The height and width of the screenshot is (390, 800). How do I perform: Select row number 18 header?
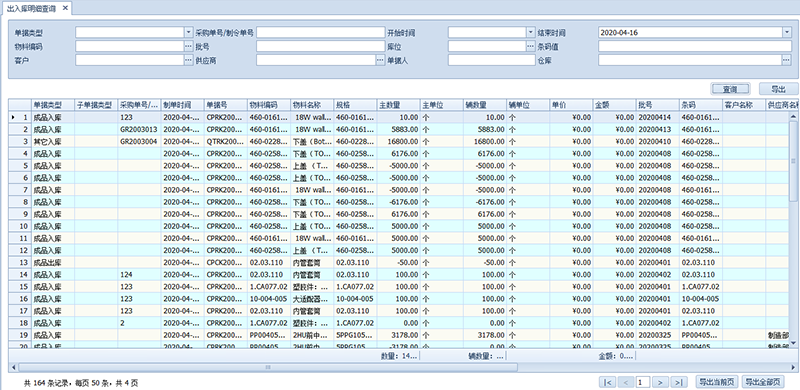[20, 323]
